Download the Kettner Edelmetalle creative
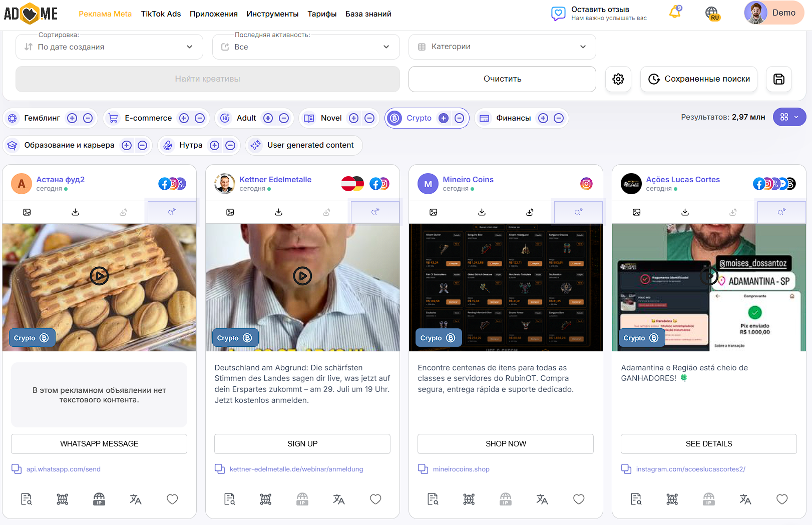 click(x=278, y=212)
